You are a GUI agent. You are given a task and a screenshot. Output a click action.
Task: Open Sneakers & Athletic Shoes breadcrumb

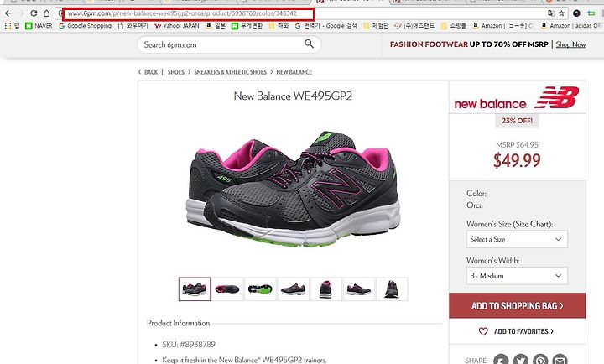click(231, 72)
